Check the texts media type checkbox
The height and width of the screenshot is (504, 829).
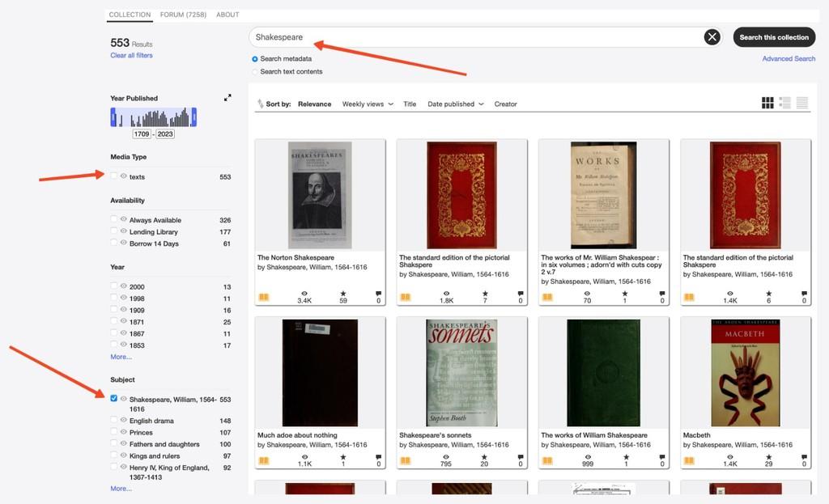[113, 176]
